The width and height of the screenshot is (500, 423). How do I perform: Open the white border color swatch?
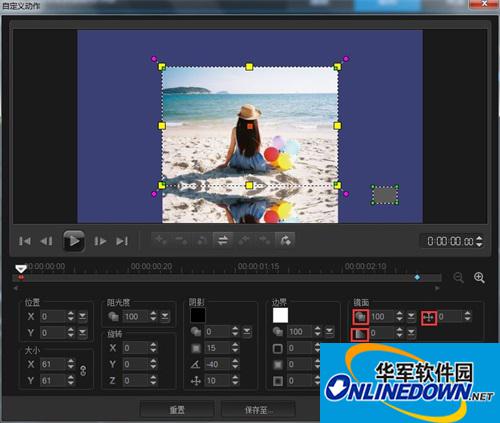280,315
